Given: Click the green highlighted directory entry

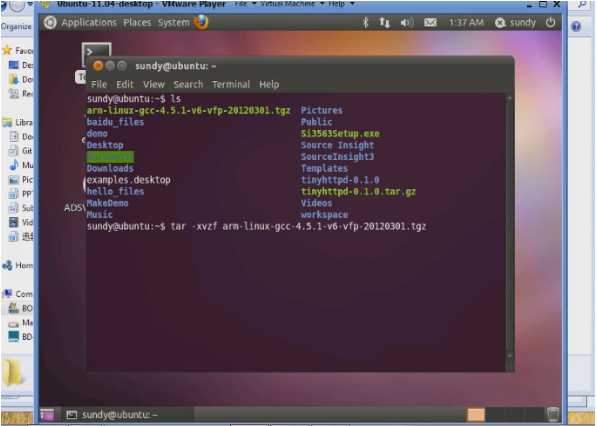Looking at the screenshot, I should coord(110,157).
